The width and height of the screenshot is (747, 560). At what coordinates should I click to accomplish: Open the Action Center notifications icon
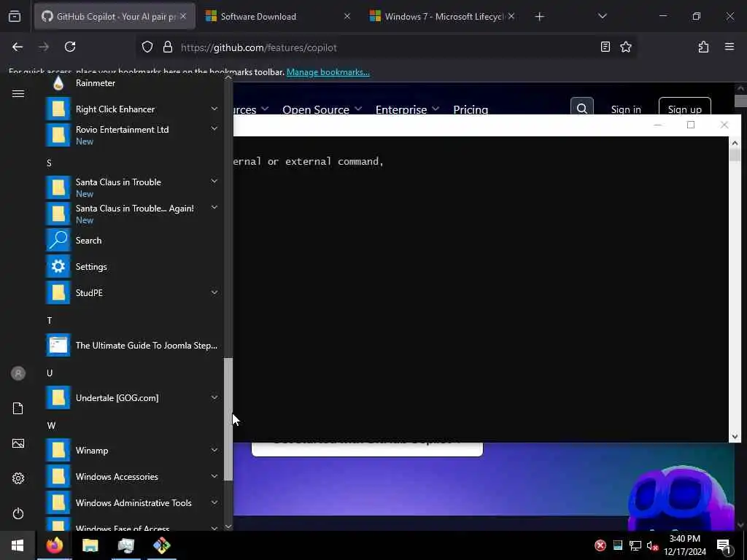724,545
